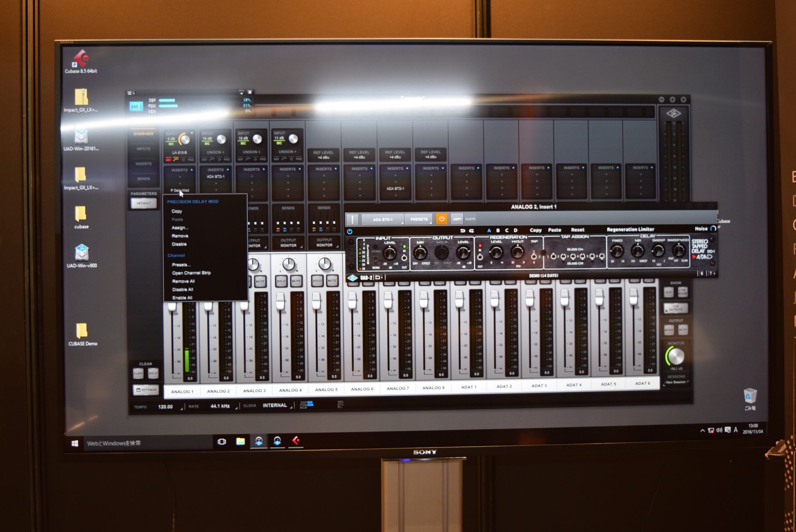Click the Universal Audio logo in the plugin footer

353,278
